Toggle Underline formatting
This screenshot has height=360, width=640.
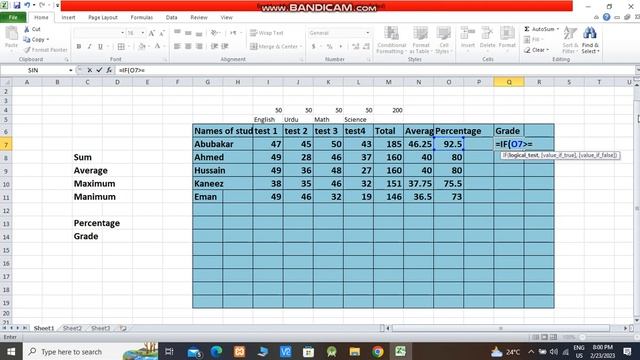pyautogui.click(x=100, y=47)
